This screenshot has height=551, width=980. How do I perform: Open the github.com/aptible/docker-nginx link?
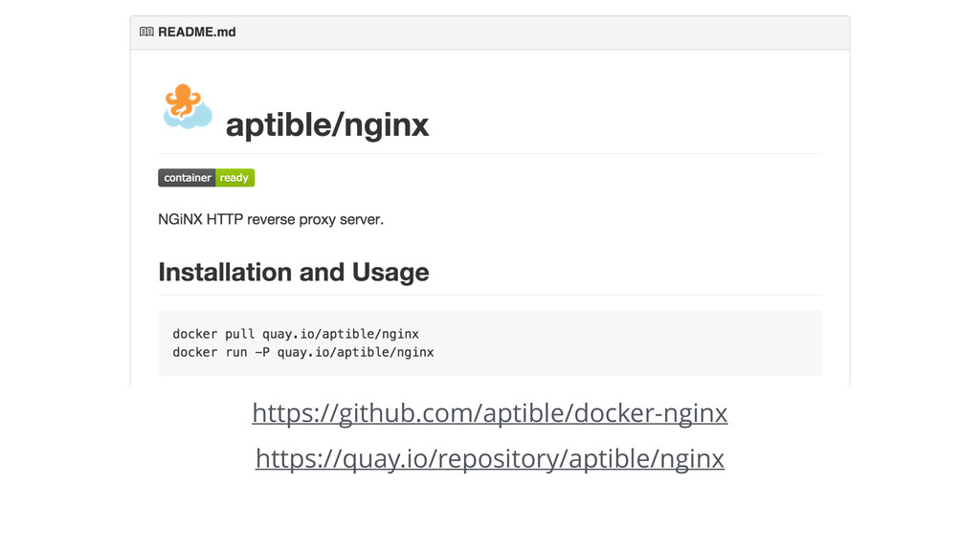click(489, 413)
